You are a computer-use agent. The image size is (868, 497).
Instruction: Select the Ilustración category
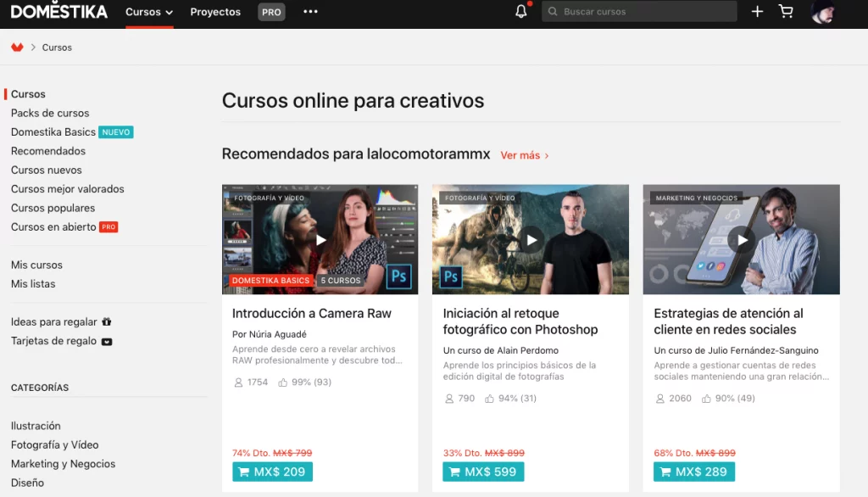36,426
